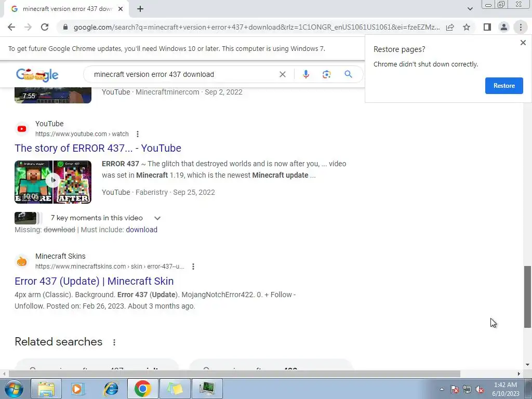Dismiss the Restore pages popup
The height and width of the screenshot is (399, 532).
[x=523, y=43]
